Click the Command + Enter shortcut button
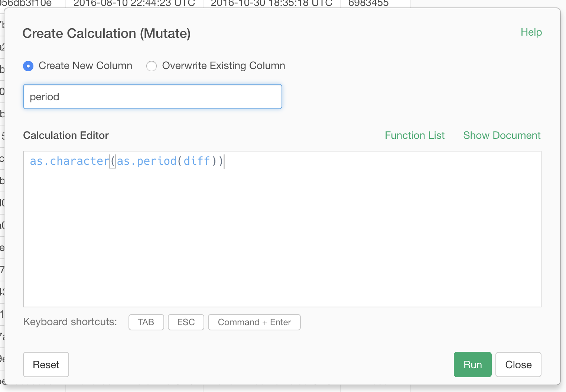 tap(254, 322)
